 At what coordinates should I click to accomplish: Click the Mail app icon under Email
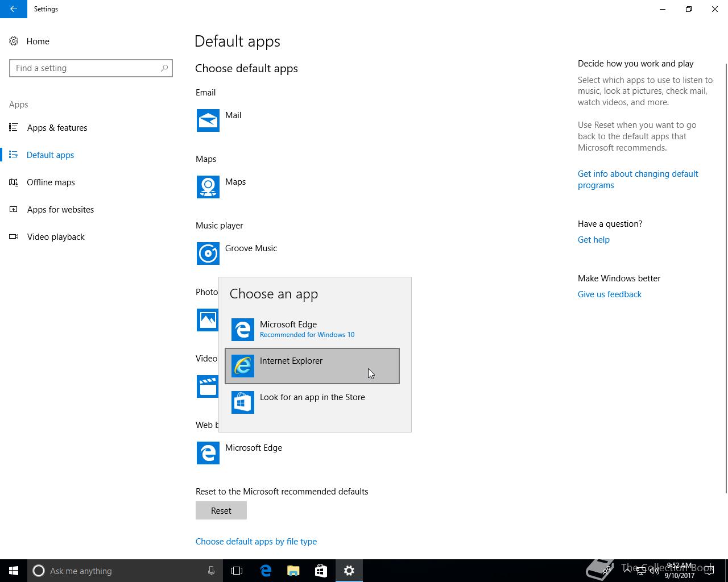pos(208,120)
